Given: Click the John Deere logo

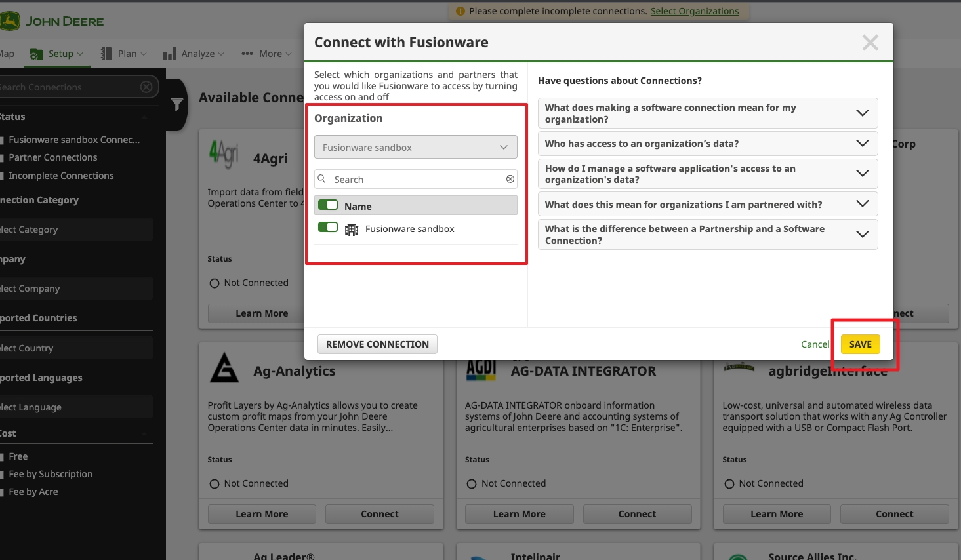Looking at the screenshot, I should [x=52, y=21].
